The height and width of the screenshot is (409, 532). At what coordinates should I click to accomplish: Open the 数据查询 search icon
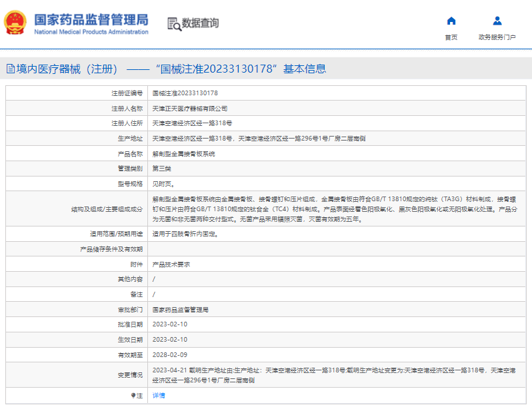tap(175, 24)
